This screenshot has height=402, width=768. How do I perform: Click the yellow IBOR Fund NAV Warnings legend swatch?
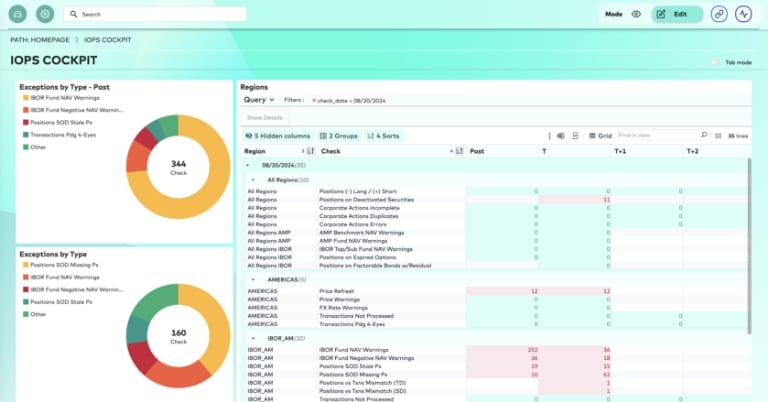pos(25,97)
